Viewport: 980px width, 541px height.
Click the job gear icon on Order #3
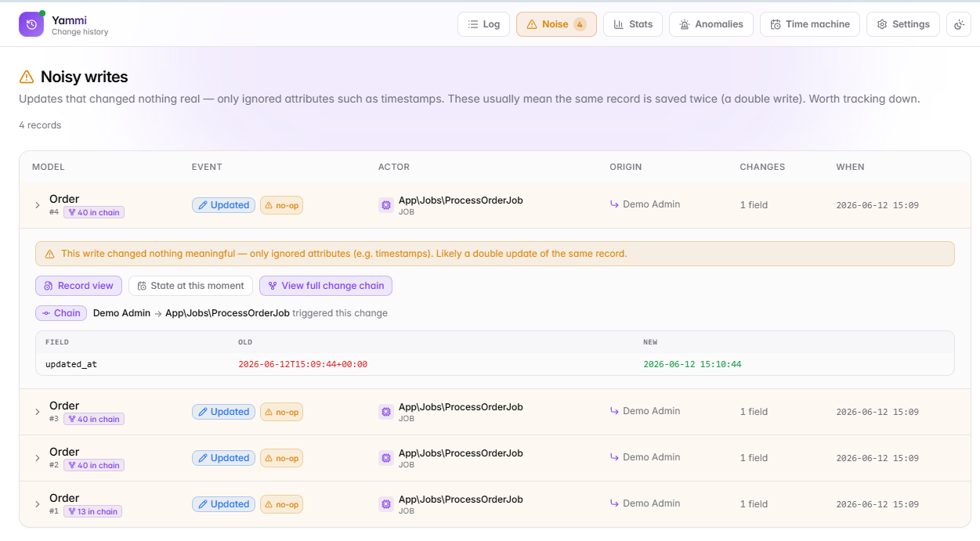point(385,412)
